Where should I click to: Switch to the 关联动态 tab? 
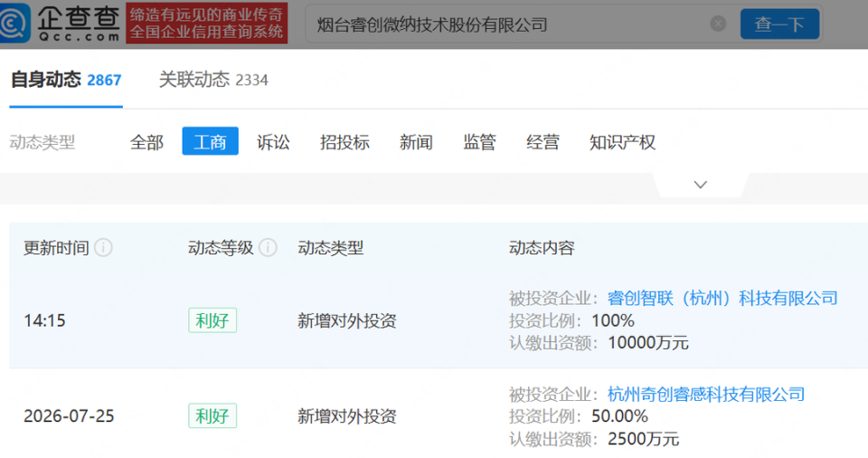coord(213,80)
